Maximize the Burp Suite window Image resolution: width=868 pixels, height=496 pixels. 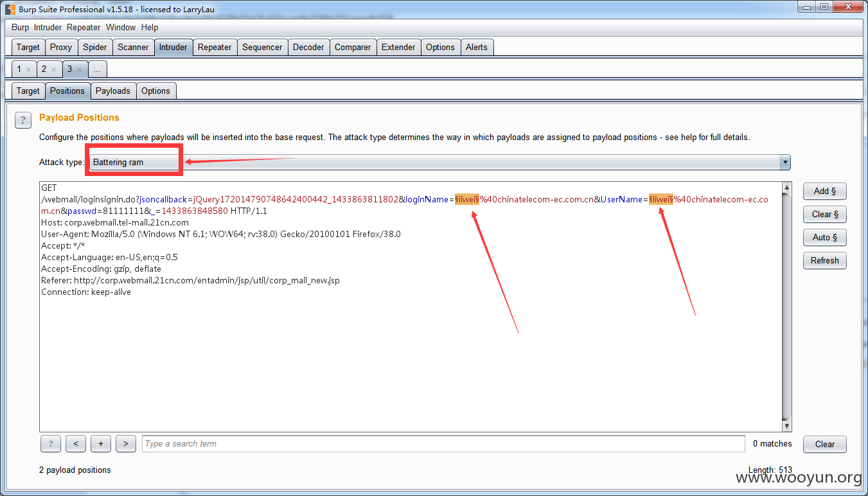coord(825,7)
